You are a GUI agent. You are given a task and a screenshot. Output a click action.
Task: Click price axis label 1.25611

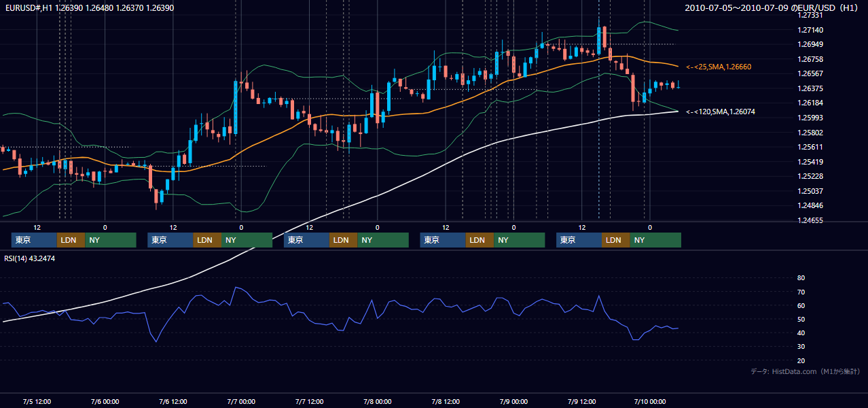point(812,147)
